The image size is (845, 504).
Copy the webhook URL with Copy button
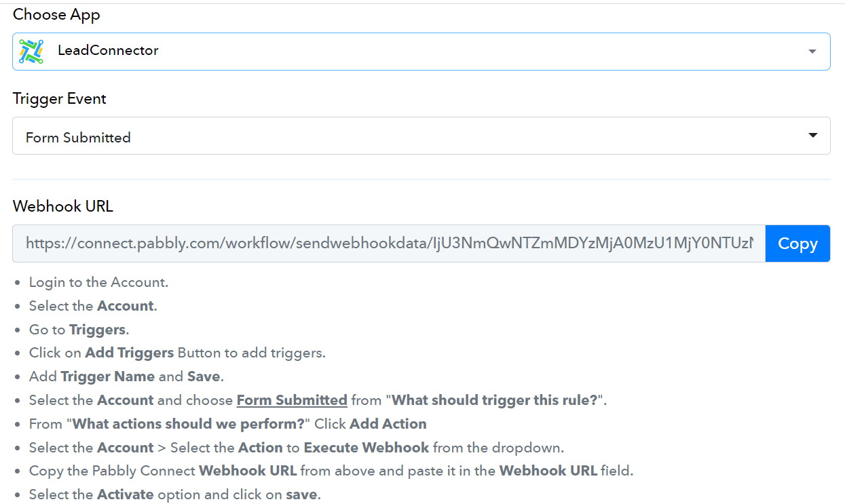[x=797, y=244]
